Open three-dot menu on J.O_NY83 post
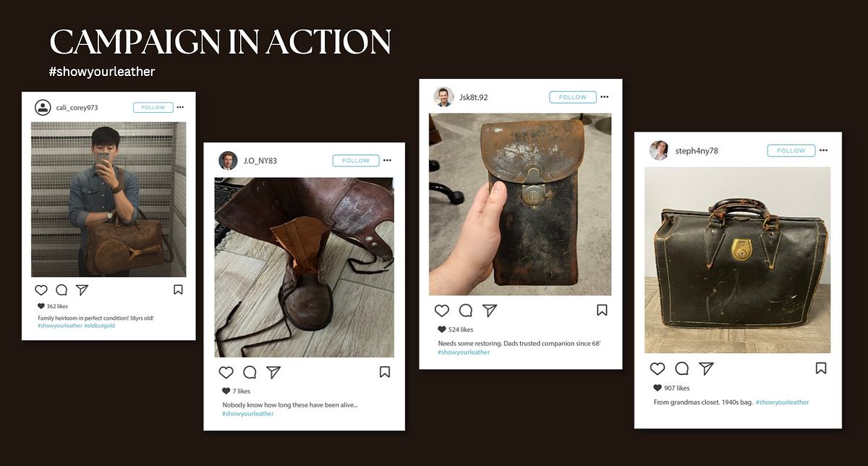Image resolution: width=868 pixels, height=466 pixels. click(x=387, y=160)
